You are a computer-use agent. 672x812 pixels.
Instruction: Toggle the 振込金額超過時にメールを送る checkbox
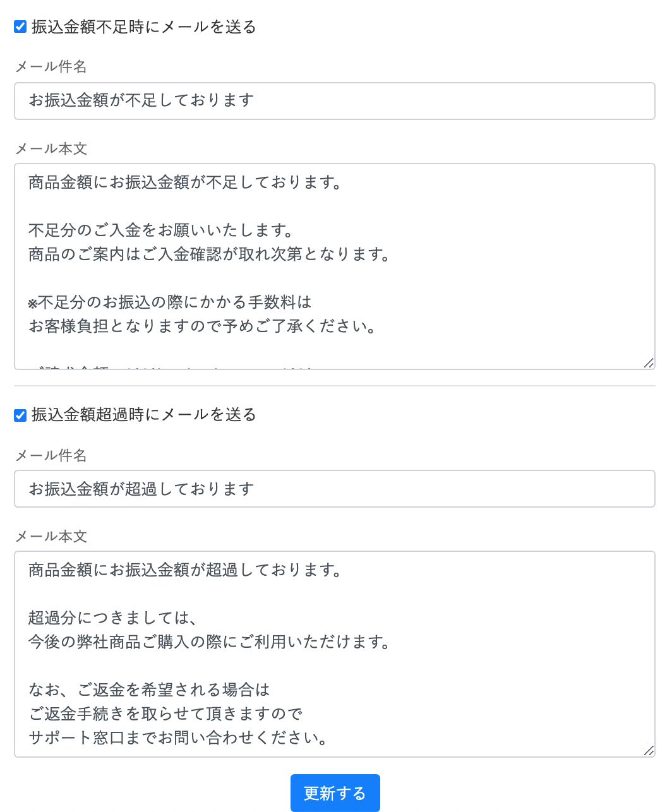tap(20, 415)
